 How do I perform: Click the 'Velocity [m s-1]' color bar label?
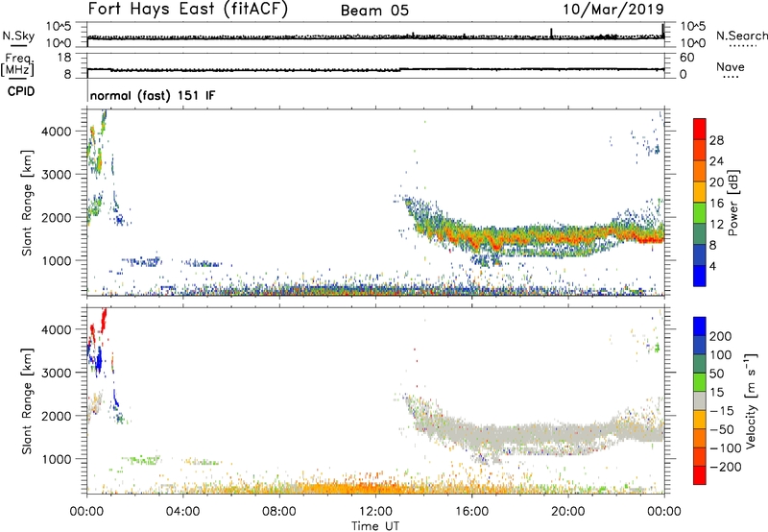751,400
